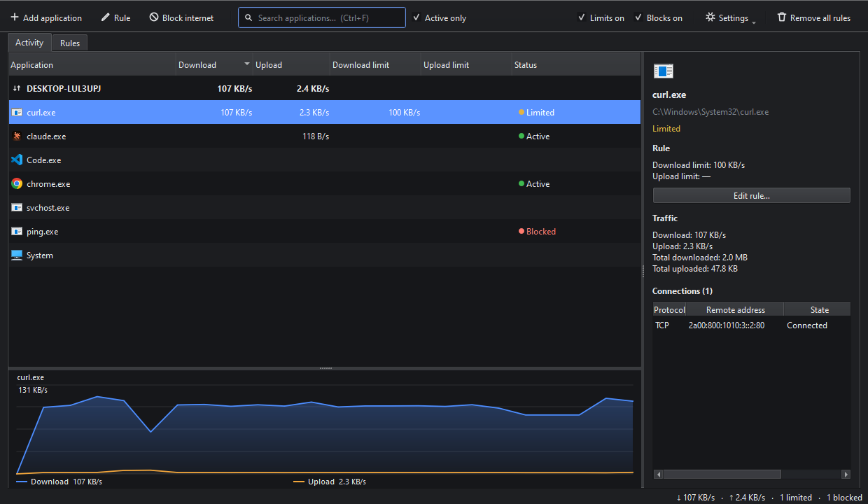Click the green Active dot for chrome.exe

pos(521,183)
